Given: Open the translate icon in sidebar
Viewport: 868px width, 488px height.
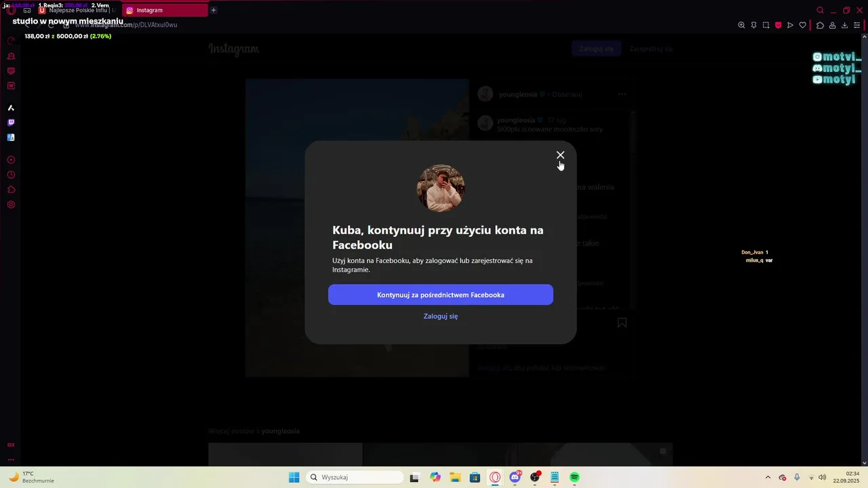Looking at the screenshot, I should (x=11, y=138).
